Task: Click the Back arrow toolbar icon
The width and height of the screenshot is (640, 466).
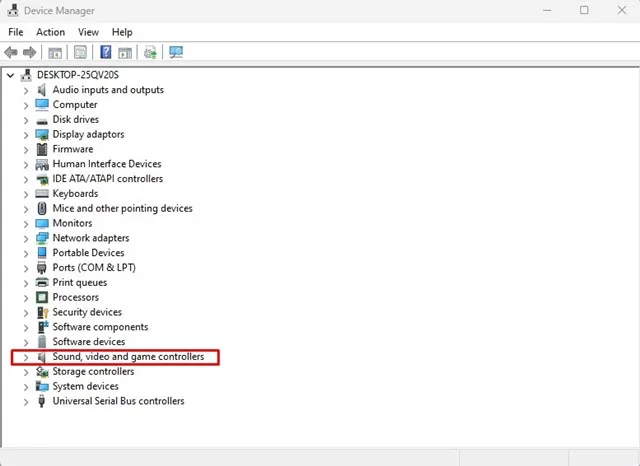Action: tap(11, 52)
